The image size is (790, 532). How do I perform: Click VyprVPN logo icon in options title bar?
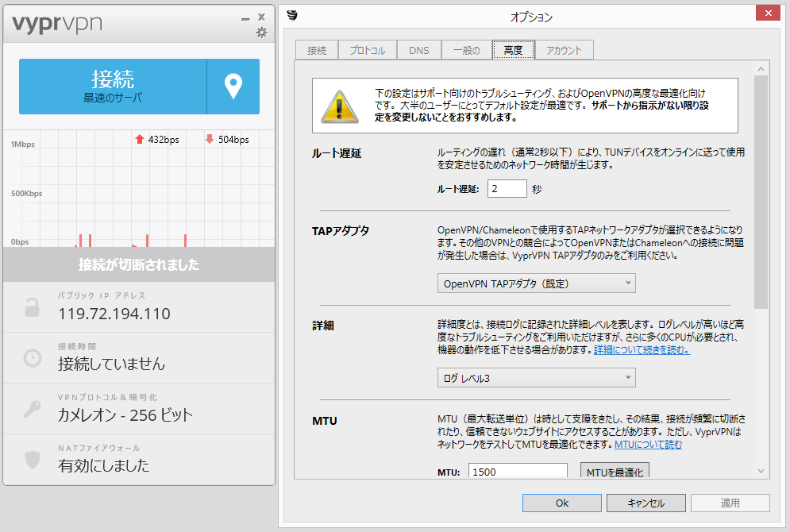pos(292,16)
